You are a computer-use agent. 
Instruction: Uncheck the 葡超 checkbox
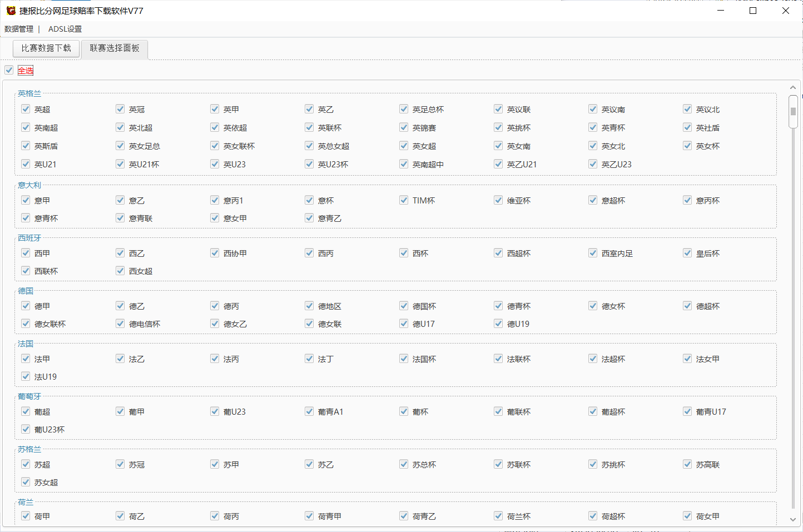pos(26,411)
